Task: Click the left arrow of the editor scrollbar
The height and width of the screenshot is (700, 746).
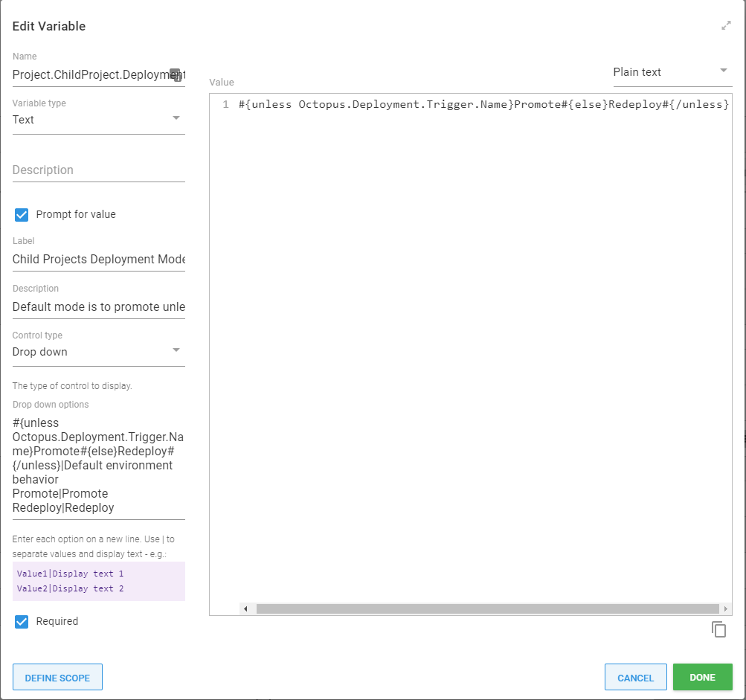Action: point(245,609)
